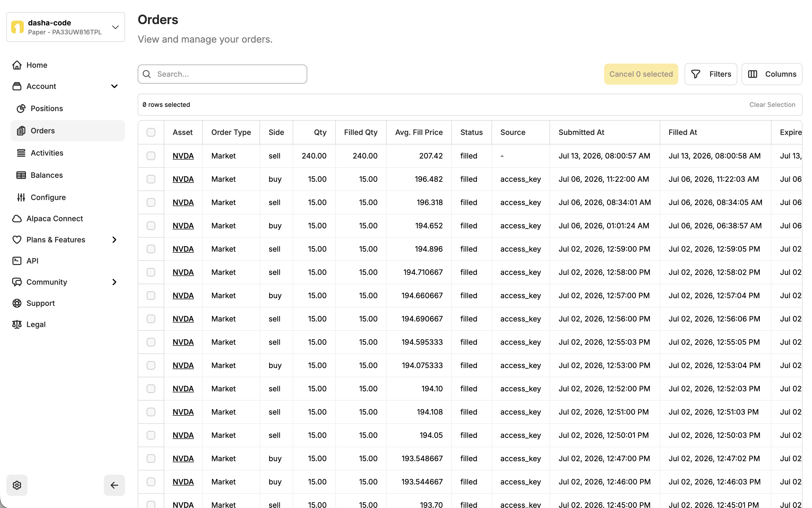Click the columns layout icon
This screenshot has width=812, height=508.
point(752,74)
